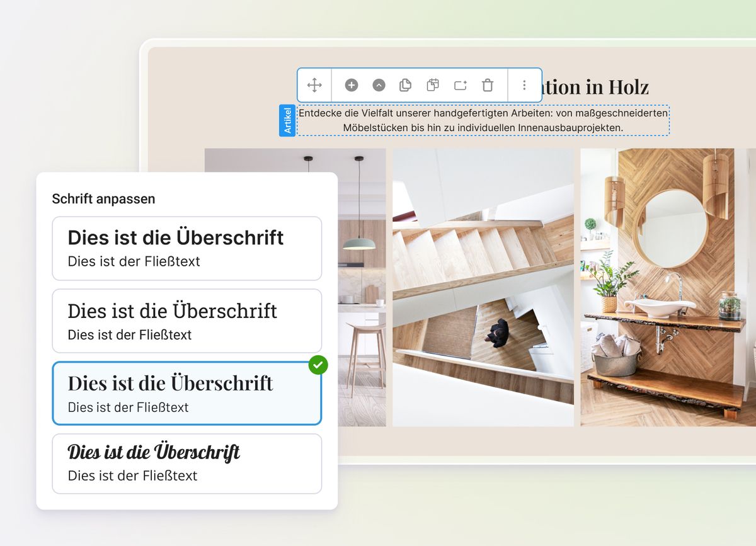Viewport: 756px width, 546px height.
Task: Delete the block using the trash icon
Action: point(488,85)
